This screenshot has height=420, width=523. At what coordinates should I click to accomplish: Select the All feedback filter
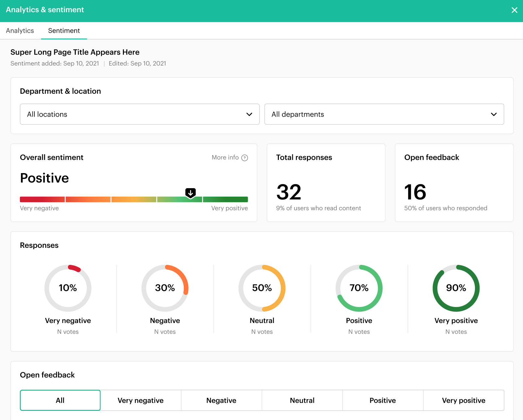tap(60, 400)
